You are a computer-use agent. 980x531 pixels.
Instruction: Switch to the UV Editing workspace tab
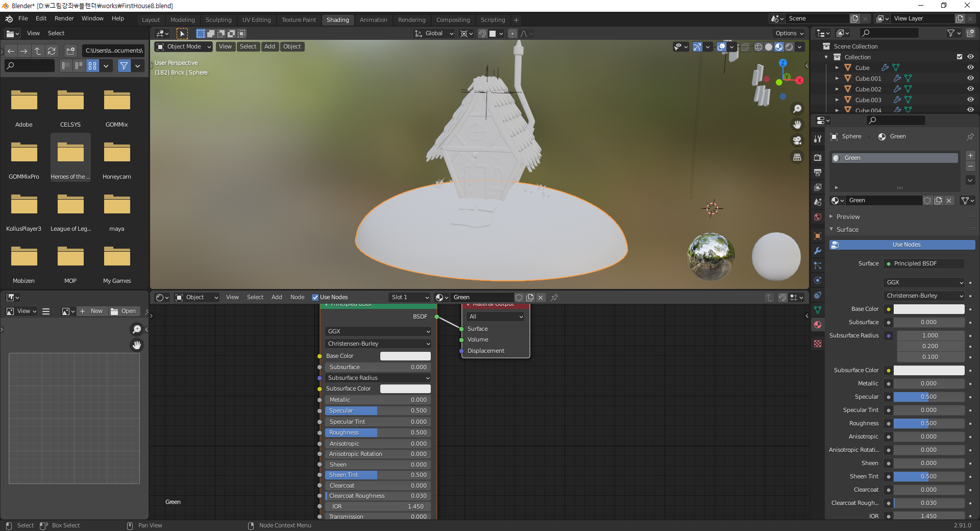point(256,20)
